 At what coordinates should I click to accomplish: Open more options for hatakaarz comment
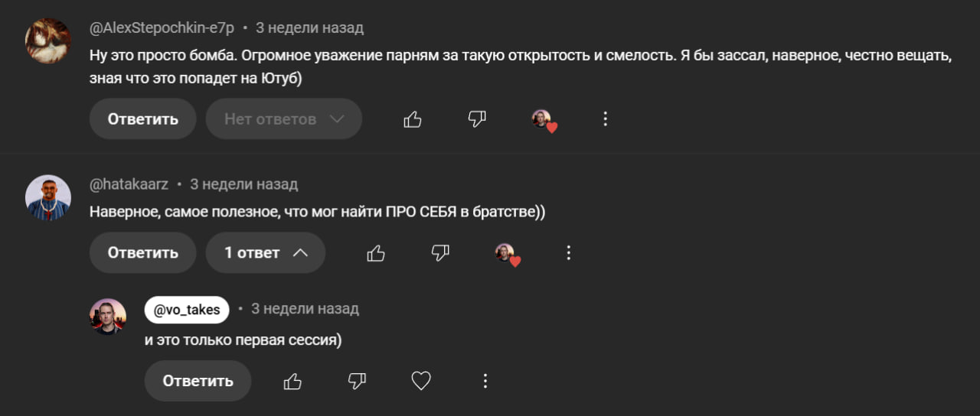pyautogui.click(x=568, y=253)
